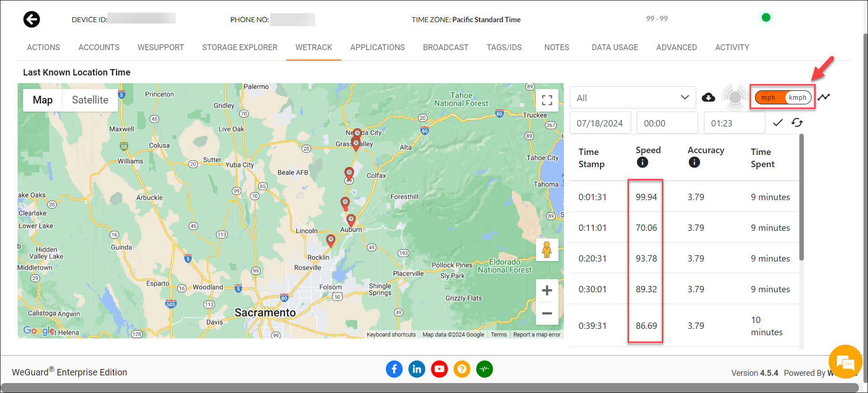Open WeGuard Facebook page
Screen dimensions: 868x393
[394, 369]
